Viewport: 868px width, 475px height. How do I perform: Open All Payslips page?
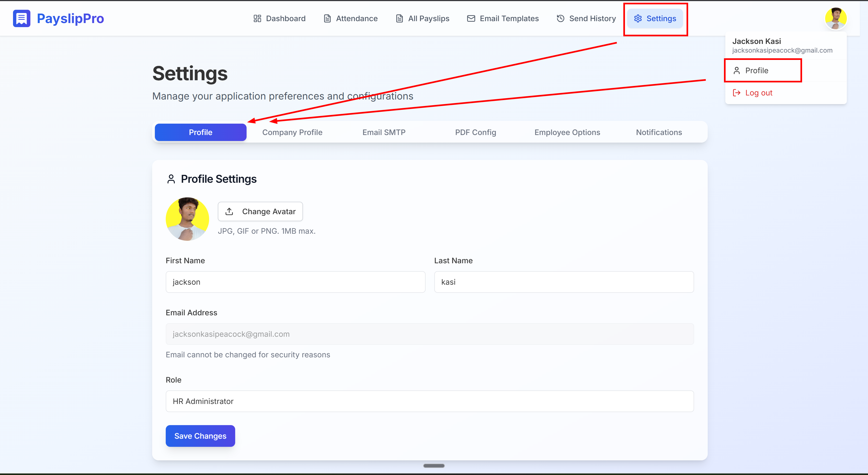[x=422, y=18]
